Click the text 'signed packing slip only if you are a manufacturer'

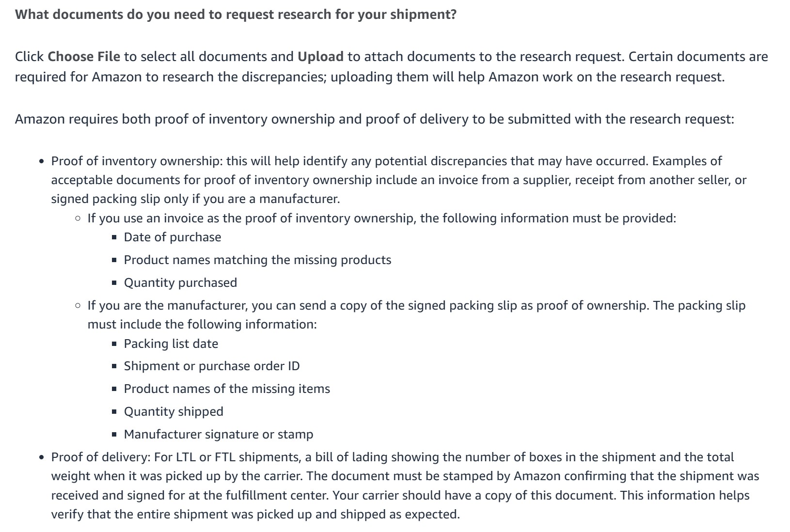[196, 199]
